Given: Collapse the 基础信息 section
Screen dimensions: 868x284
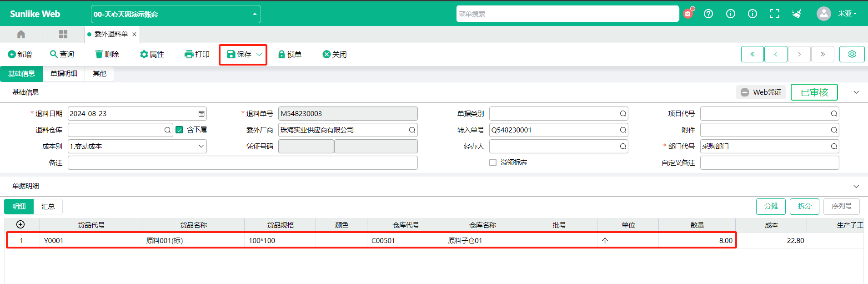Looking at the screenshot, I should click(x=856, y=92).
